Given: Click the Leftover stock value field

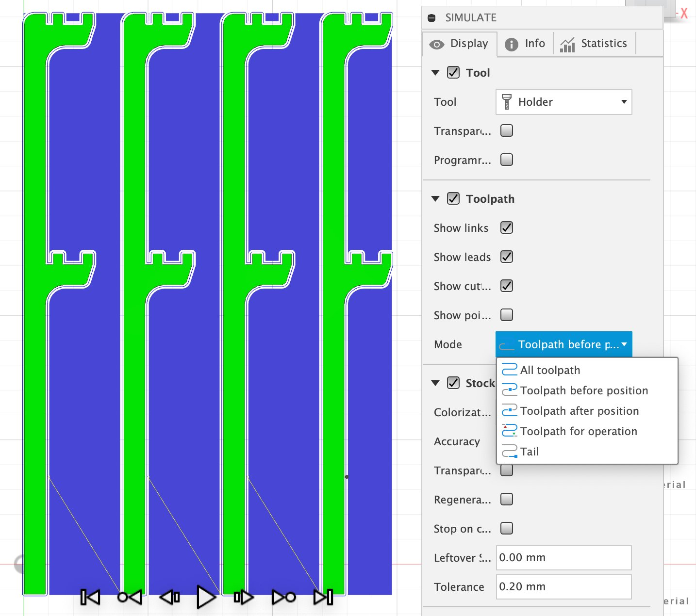Looking at the screenshot, I should click(563, 558).
